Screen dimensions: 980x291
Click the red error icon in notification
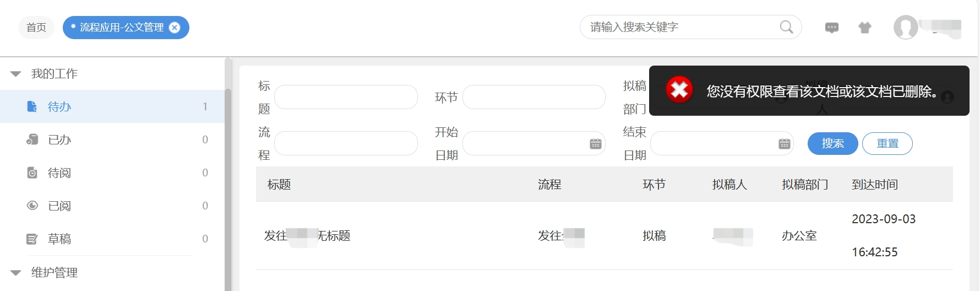679,90
